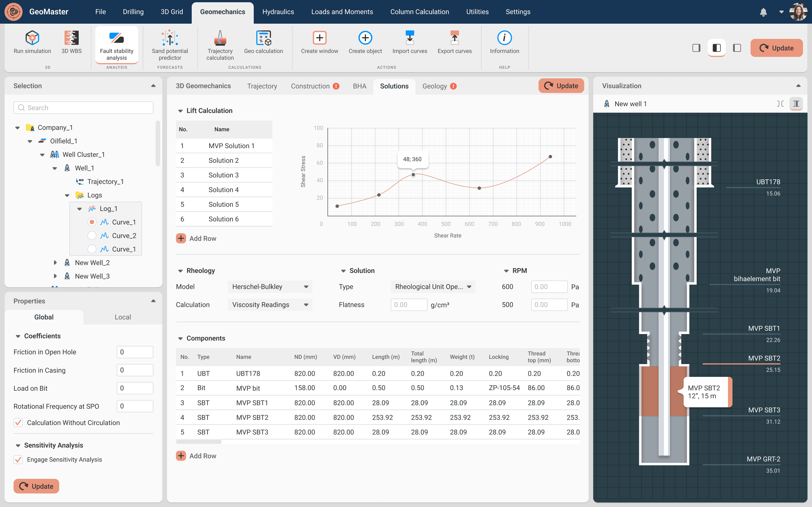Click Update button in Properties panel
Viewport: 812px width, 507px height.
[36, 486]
